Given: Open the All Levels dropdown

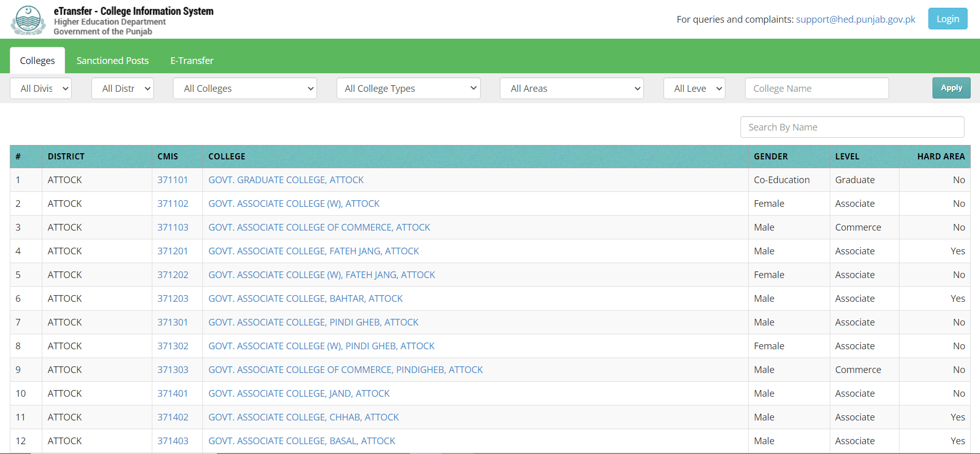Looking at the screenshot, I should point(694,88).
